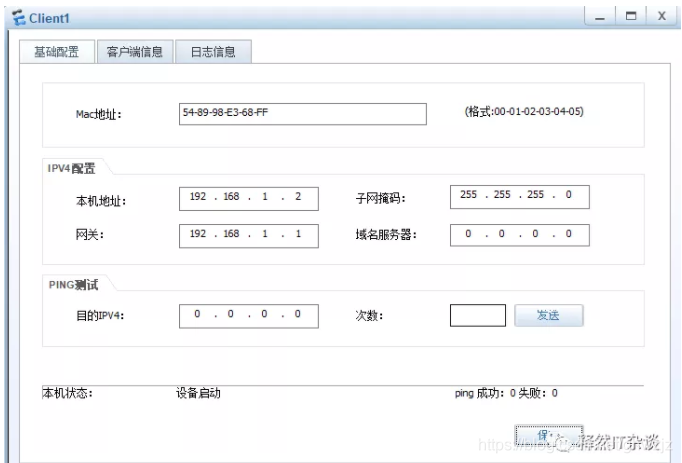Click the 本机状态: label
This screenshot has height=463, width=682.
pyautogui.click(x=67, y=393)
